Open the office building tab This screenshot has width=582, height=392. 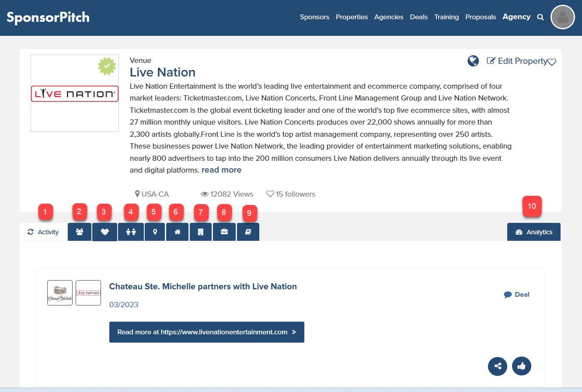pos(201,232)
